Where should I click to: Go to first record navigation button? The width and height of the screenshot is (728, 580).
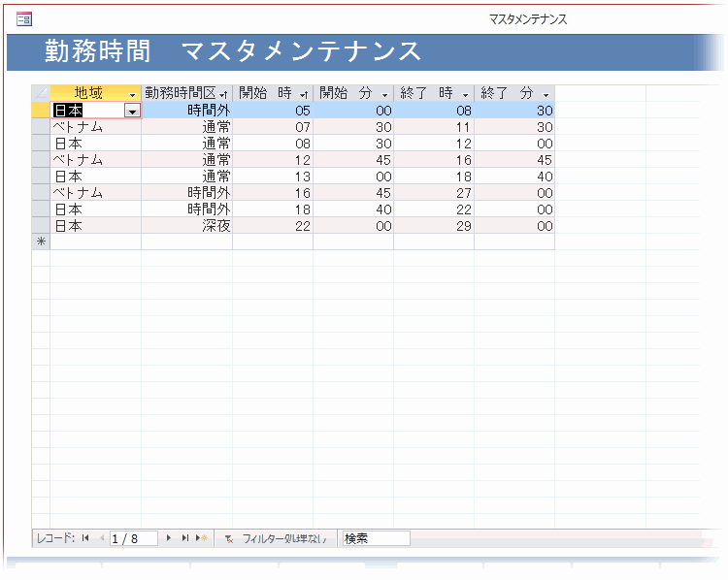tap(85, 538)
